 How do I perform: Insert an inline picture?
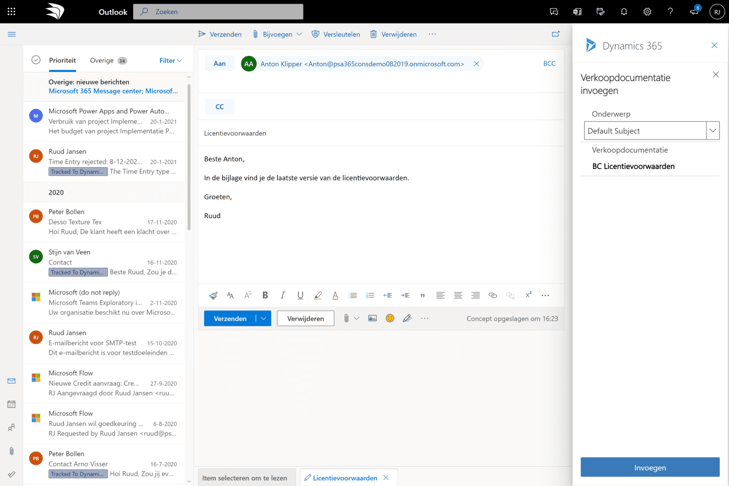coord(372,319)
